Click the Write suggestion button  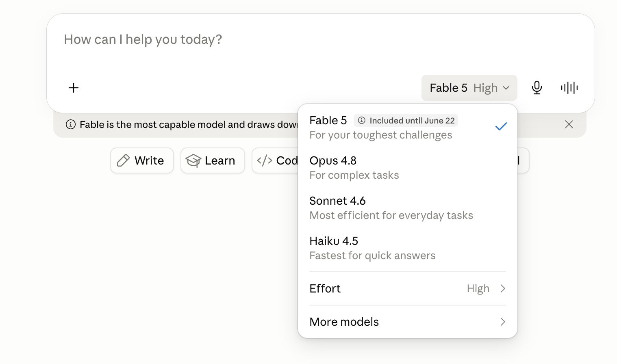[142, 160]
